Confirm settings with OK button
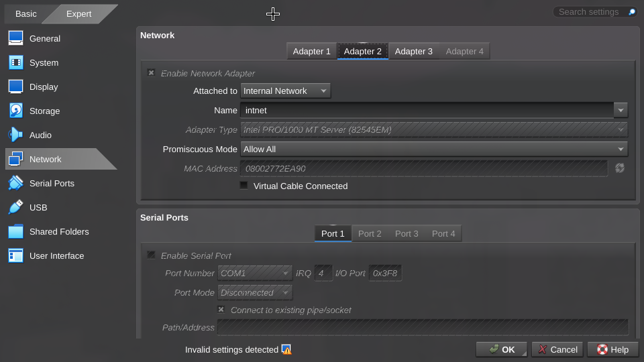This screenshot has width=644, height=362. coord(501,349)
